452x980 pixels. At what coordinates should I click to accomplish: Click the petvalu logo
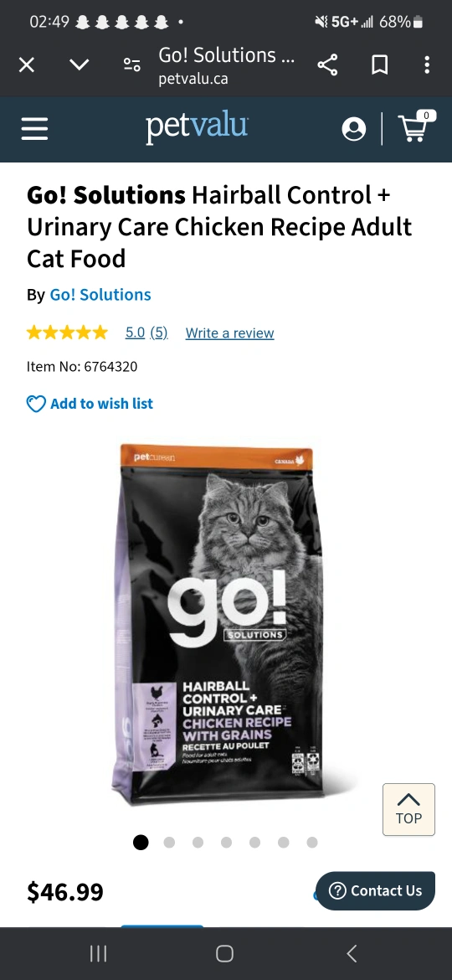(x=197, y=126)
